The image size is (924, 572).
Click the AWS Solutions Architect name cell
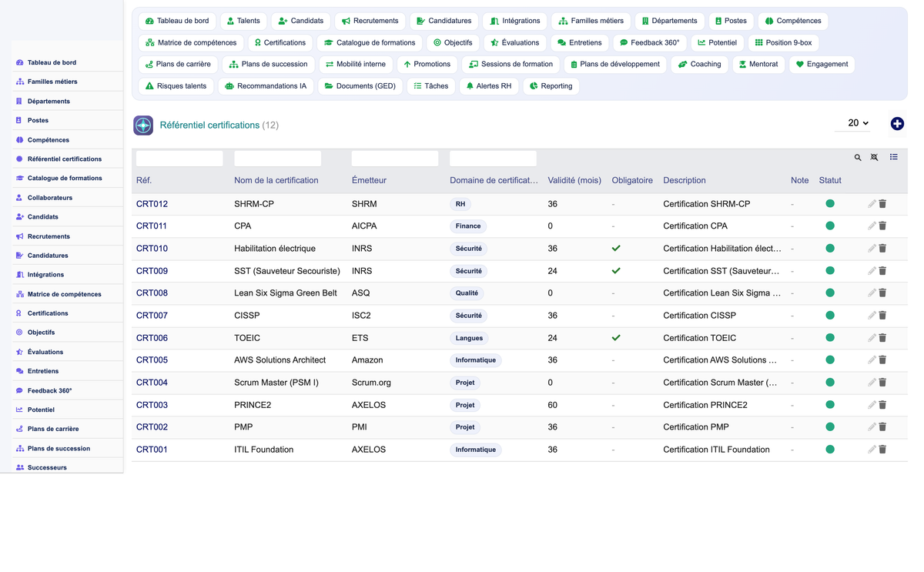tap(280, 360)
